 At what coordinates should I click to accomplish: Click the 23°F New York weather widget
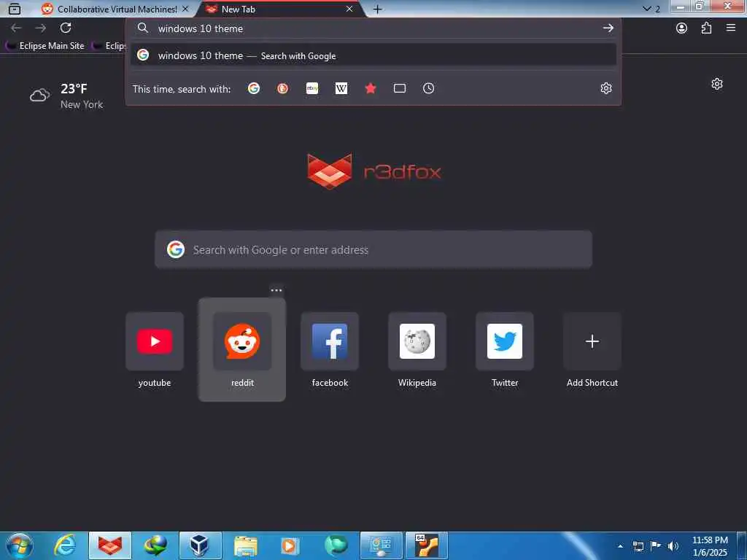[66, 96]
